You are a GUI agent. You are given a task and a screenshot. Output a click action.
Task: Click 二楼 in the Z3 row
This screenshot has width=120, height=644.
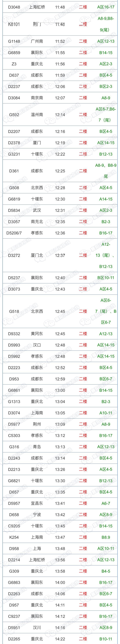83,64
